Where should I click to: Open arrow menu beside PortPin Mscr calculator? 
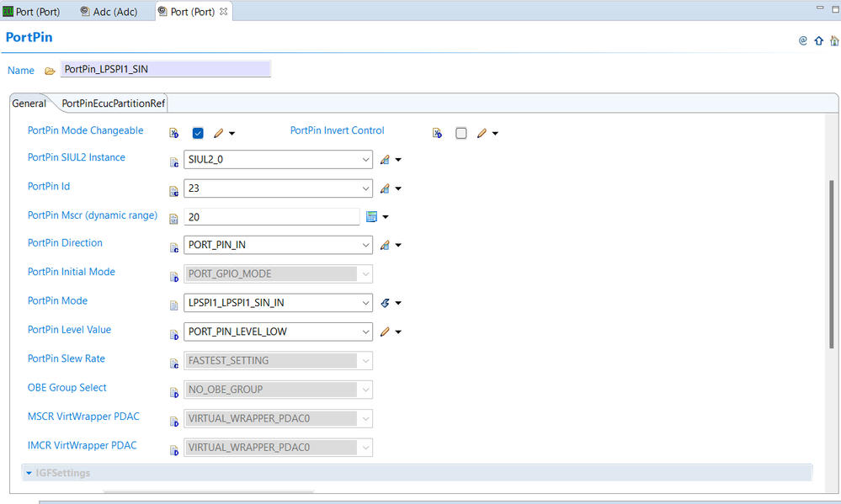coord(385,217)
